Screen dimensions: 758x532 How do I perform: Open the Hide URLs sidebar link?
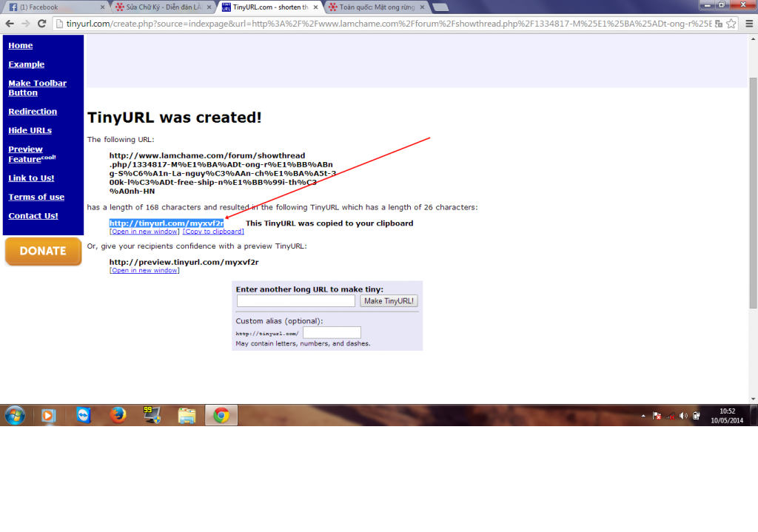(30, 130)
